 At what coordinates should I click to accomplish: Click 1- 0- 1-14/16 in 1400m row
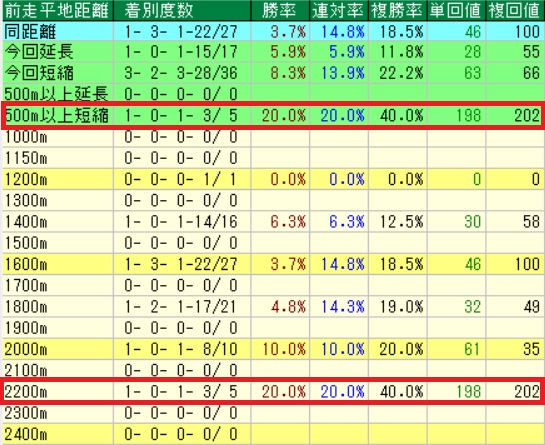tap(181, 222)
